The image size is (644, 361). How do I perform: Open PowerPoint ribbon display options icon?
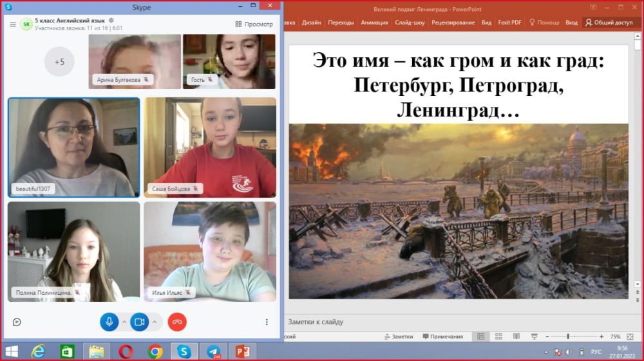coord(593,7)
